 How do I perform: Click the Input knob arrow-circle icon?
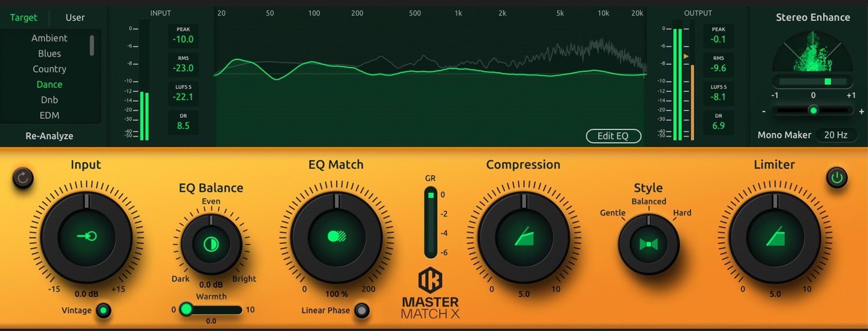tap(87, 236)
